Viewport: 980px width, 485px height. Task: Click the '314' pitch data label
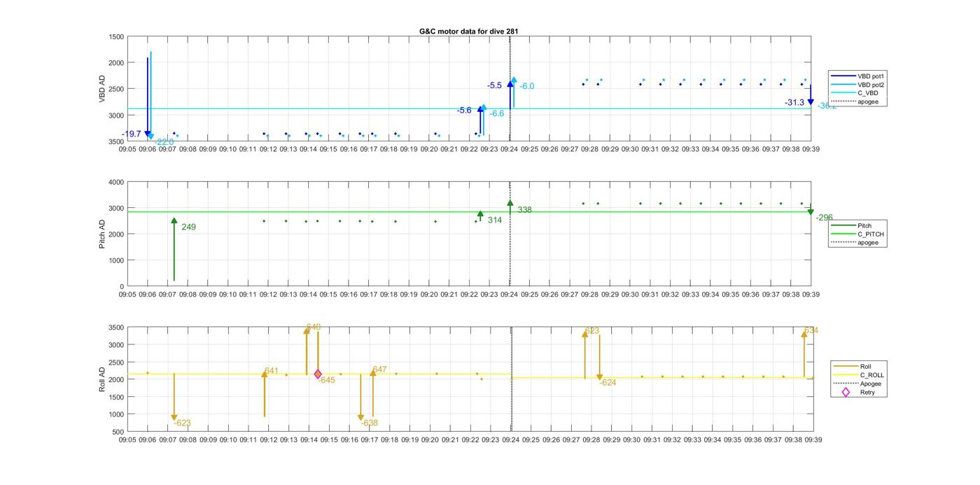495,220
